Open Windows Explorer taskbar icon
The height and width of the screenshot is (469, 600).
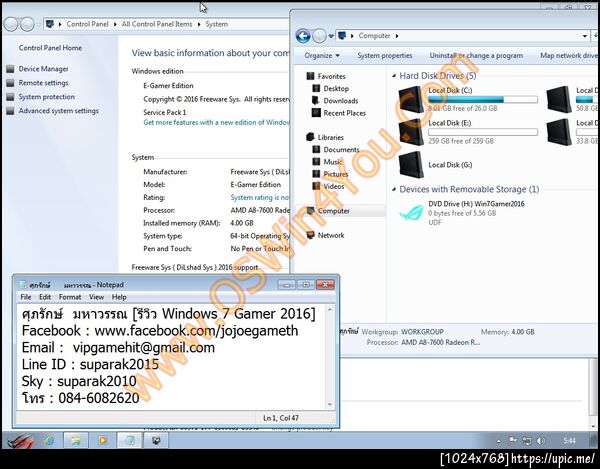coord(76,441)
